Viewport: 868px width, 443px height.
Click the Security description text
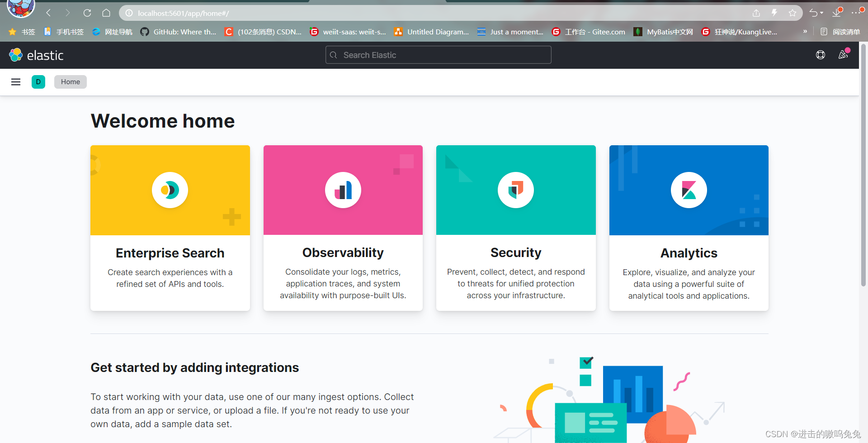point(516,284)
